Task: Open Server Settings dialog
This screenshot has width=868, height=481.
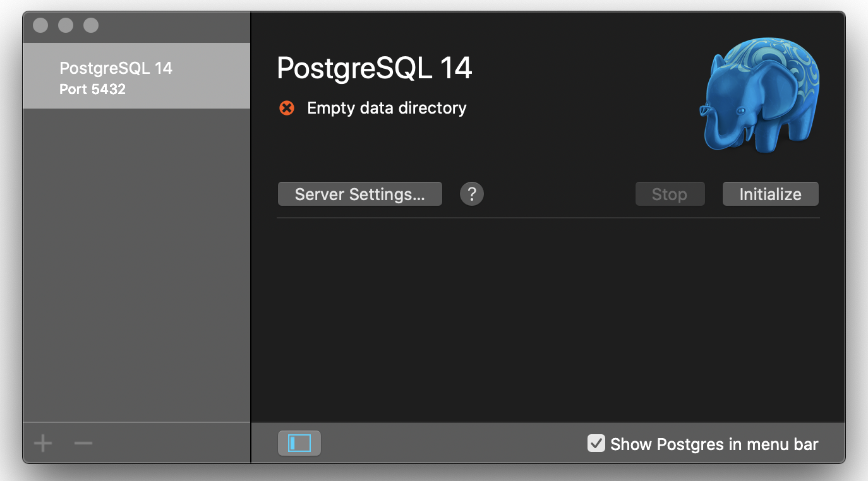Action: [359, 194]
